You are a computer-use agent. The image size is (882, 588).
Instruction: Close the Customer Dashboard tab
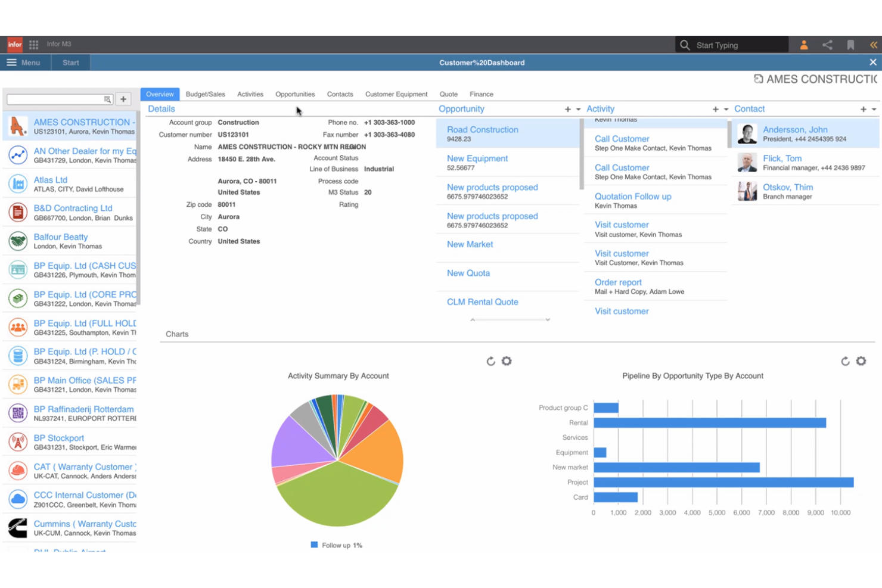tap(873, 63)
